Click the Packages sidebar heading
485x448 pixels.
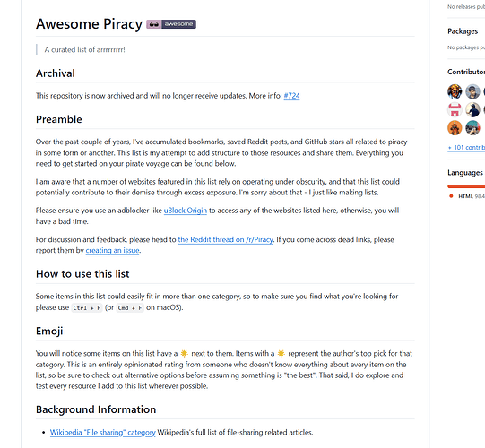tap(463, 31)
